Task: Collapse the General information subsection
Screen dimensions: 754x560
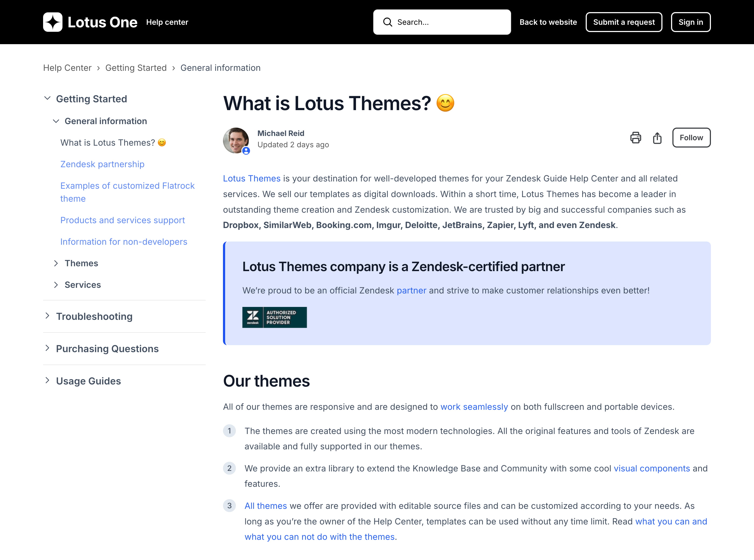Action: [56, 121]
